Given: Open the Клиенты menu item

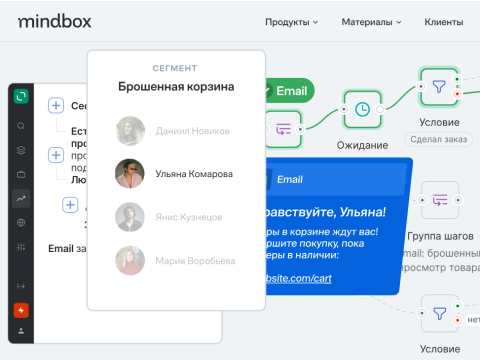Looking at the screenshot, I should (x=444, y=22).
